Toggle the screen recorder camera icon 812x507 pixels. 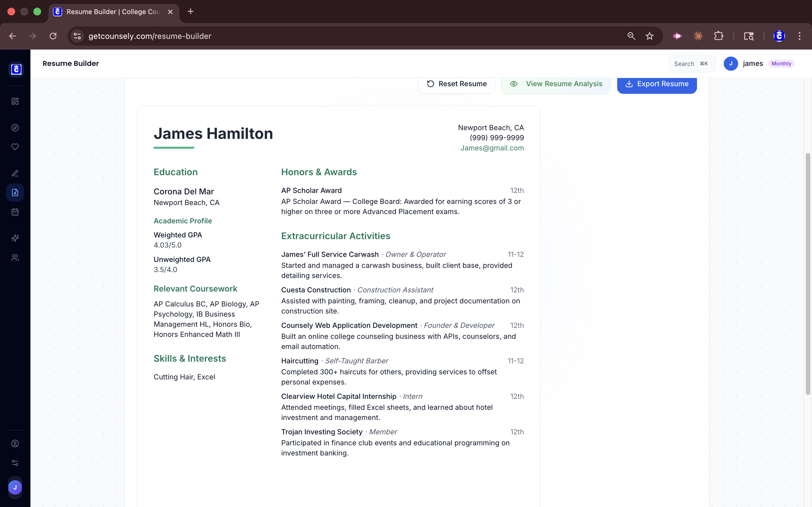tap(677, 36)
